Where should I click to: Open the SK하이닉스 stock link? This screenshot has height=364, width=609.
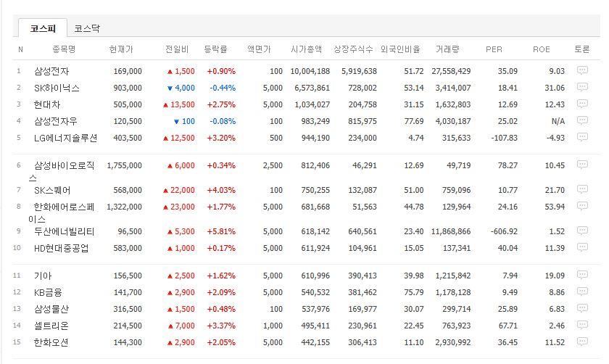point(57,88)
